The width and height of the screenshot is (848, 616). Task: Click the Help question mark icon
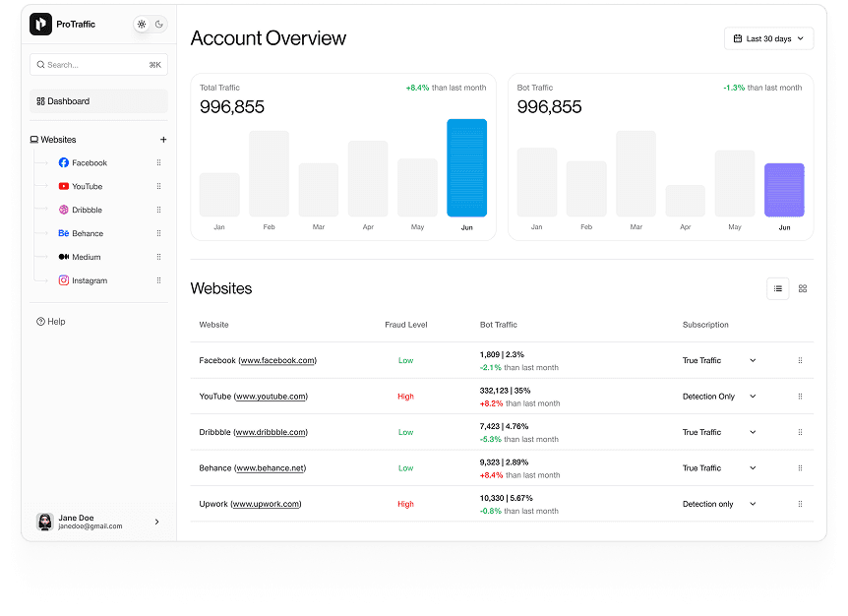point(41,322)
